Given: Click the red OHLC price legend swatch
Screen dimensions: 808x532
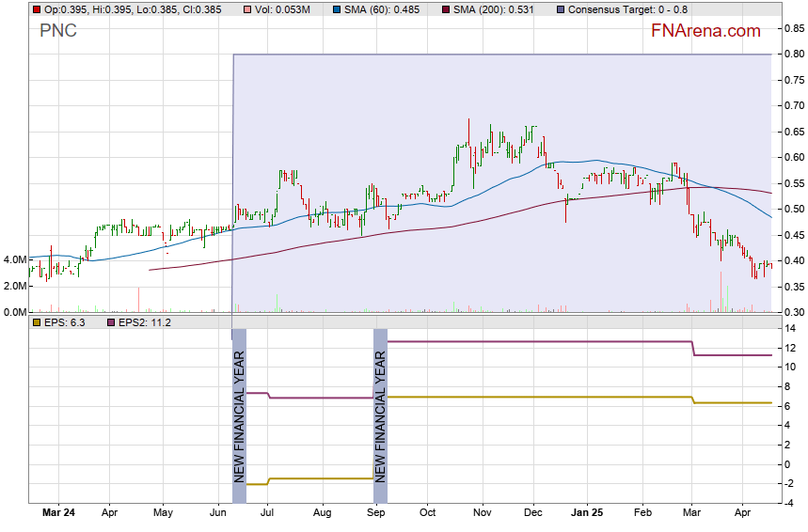Looking at the screenshot, I should click(36, 9).
